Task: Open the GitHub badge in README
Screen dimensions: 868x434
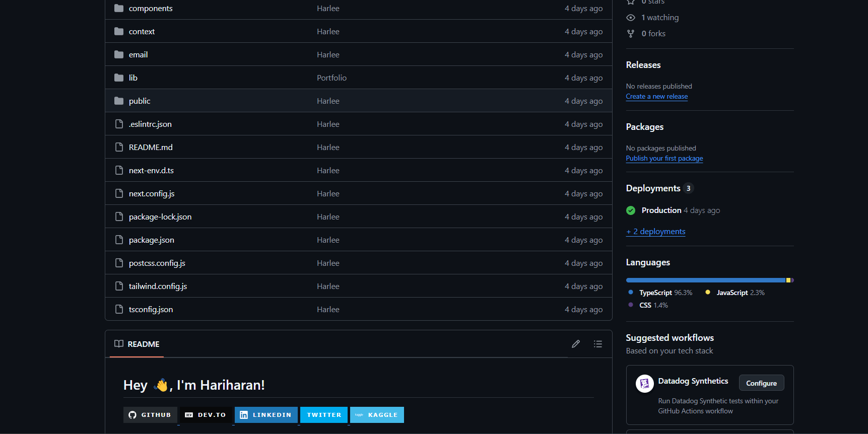Action: (150, 415)
